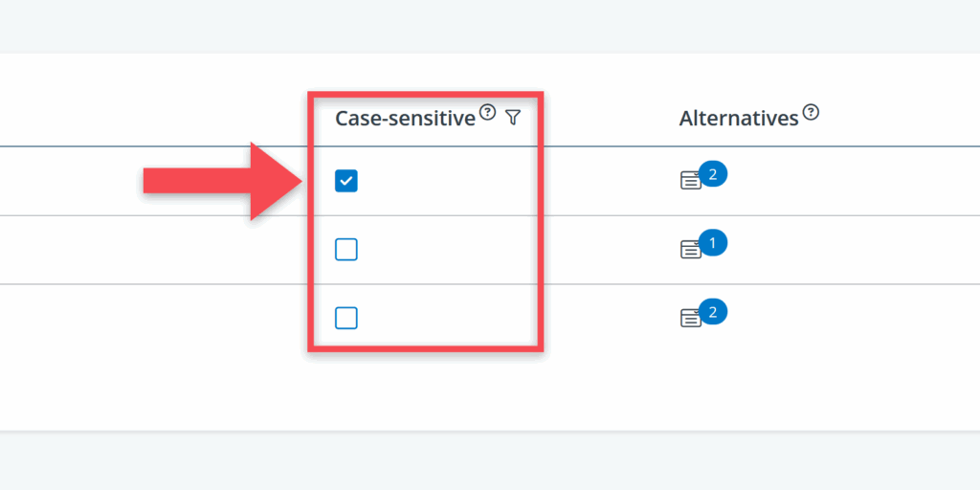
Task: Enable Case-sensitive checkbox in the third row
Action: (346, 318)
